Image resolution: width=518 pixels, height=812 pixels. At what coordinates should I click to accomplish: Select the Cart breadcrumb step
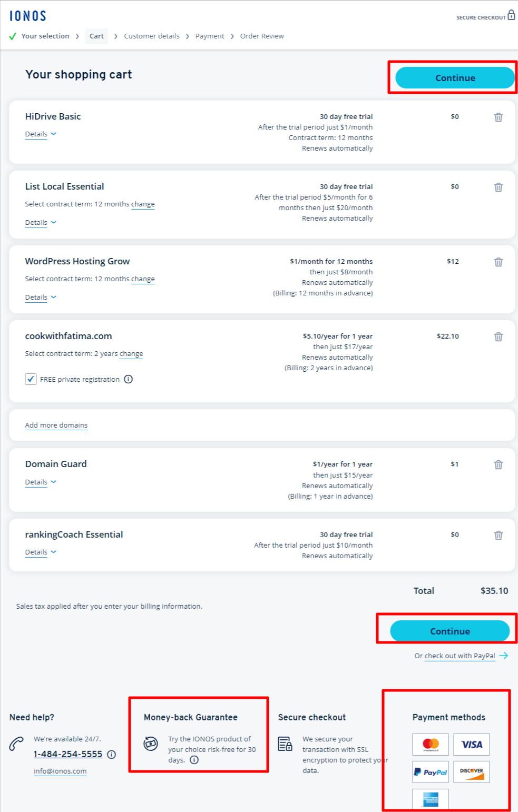point(96,36)
